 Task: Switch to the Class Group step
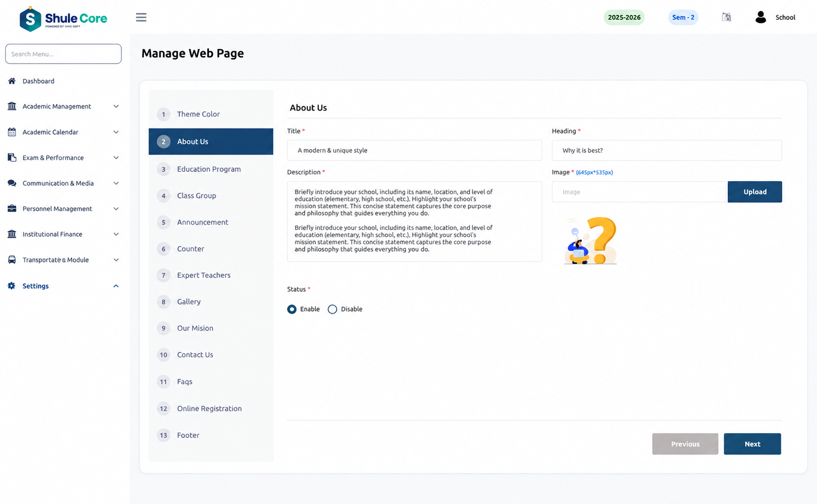click(211, 195)
